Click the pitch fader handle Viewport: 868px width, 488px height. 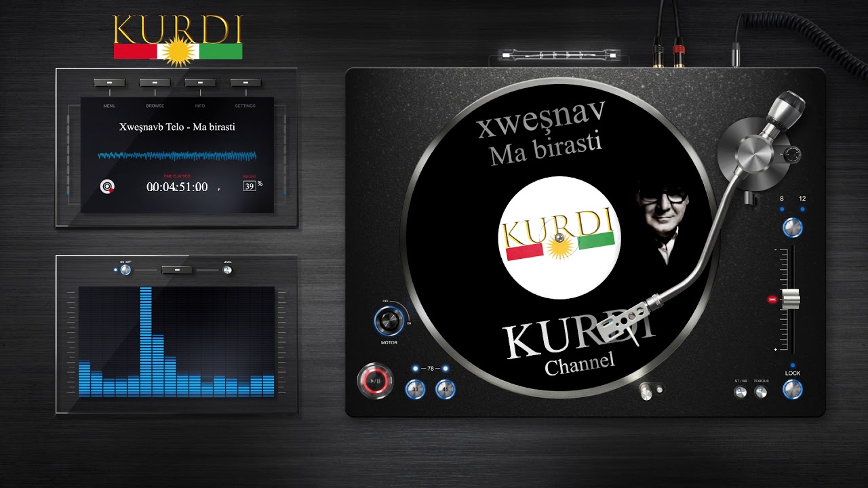791,299
